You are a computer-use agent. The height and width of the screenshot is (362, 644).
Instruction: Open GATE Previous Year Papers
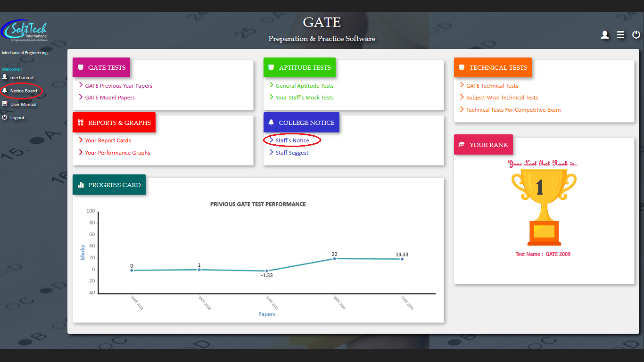(x=118, y=86)
